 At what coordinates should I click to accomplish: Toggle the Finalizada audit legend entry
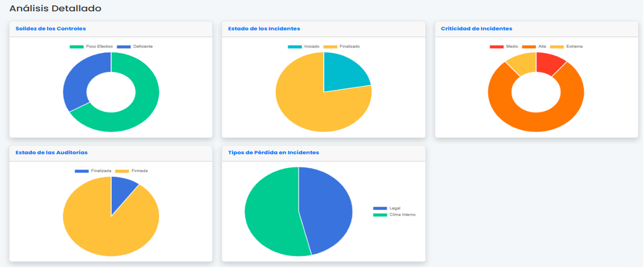93,171
